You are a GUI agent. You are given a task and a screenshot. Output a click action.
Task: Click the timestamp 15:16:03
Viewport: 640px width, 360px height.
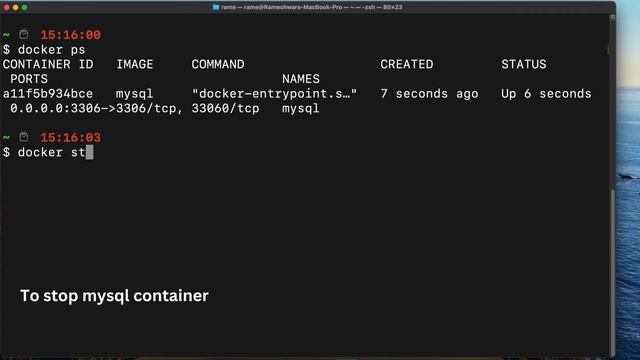[71, 138]
